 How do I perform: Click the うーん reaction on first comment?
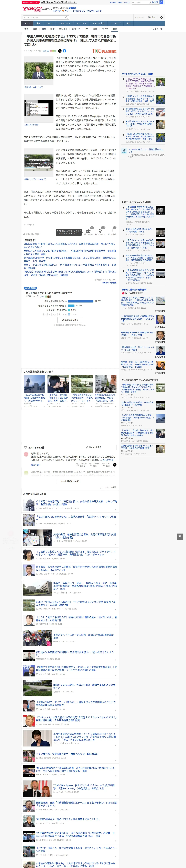[106, 465]
